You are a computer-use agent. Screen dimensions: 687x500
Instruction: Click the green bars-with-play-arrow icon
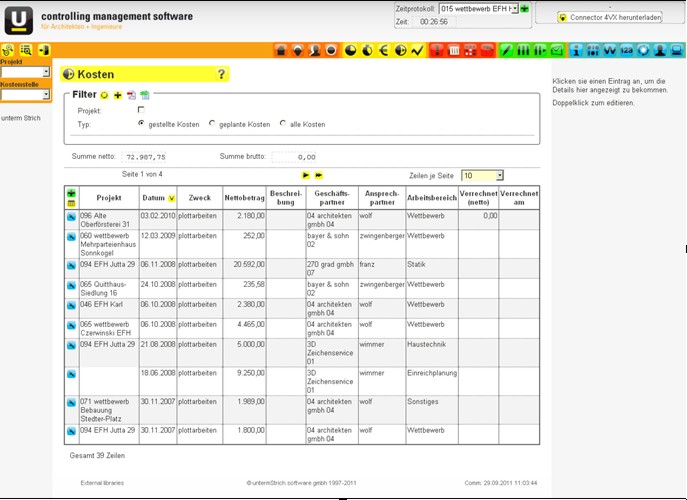point(540,50)
